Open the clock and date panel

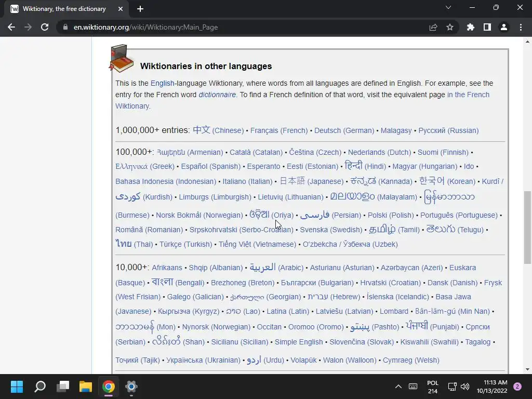(492, 387)
